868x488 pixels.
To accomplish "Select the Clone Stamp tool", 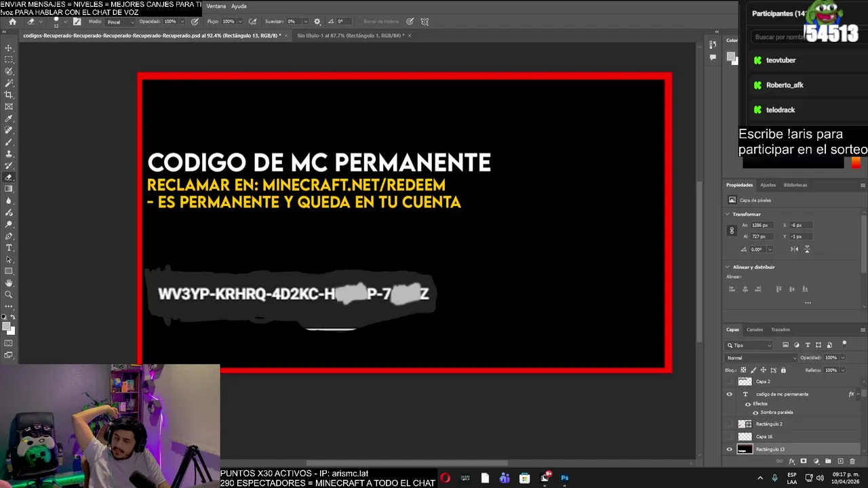I will click(x=9, y=154).
